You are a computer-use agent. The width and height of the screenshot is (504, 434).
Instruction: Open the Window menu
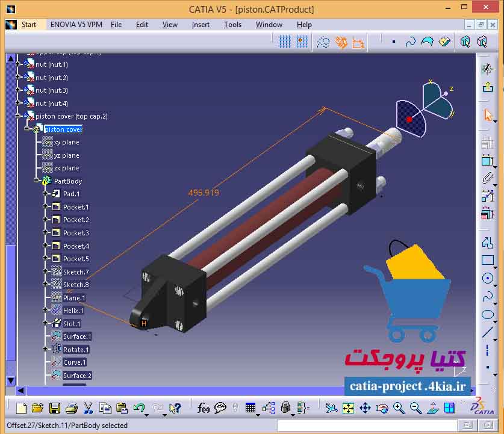tap(269, 25)
